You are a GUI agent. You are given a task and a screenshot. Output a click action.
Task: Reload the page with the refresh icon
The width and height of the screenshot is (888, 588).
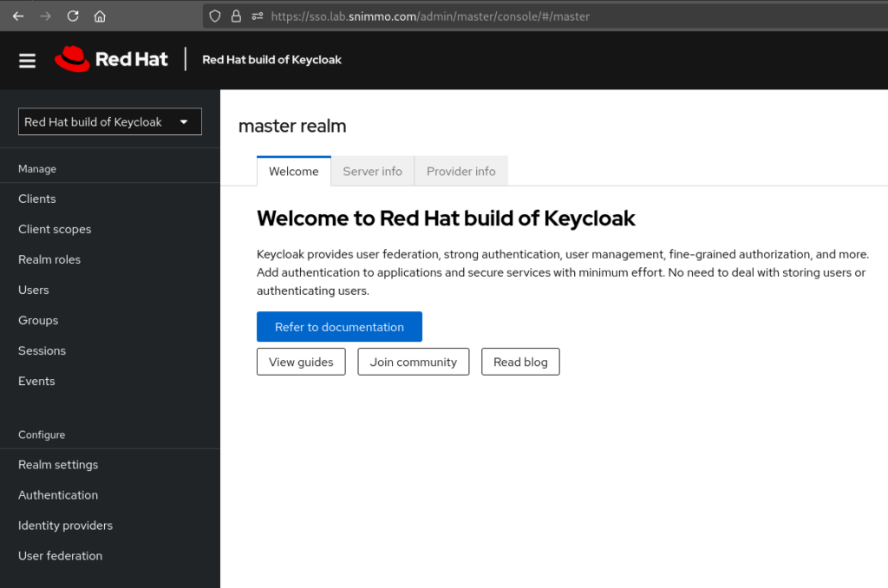click(73, 16)
